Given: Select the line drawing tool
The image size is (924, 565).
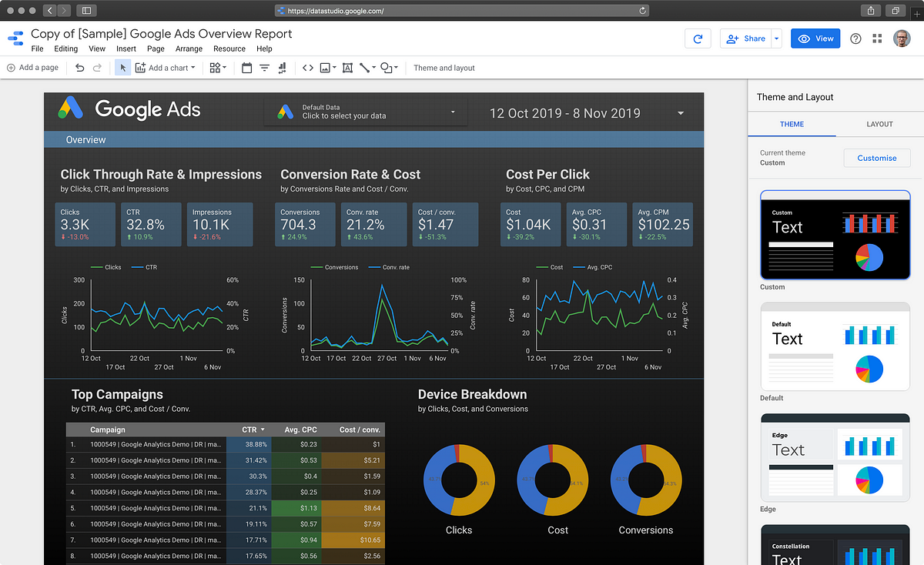Looking at the screenshot, I should click(364, 68).
